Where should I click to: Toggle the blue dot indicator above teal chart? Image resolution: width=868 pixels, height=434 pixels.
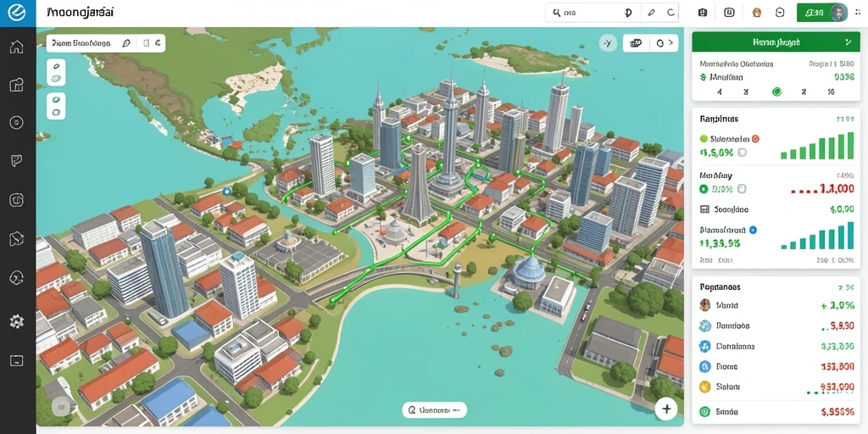[x=753, y=229]
